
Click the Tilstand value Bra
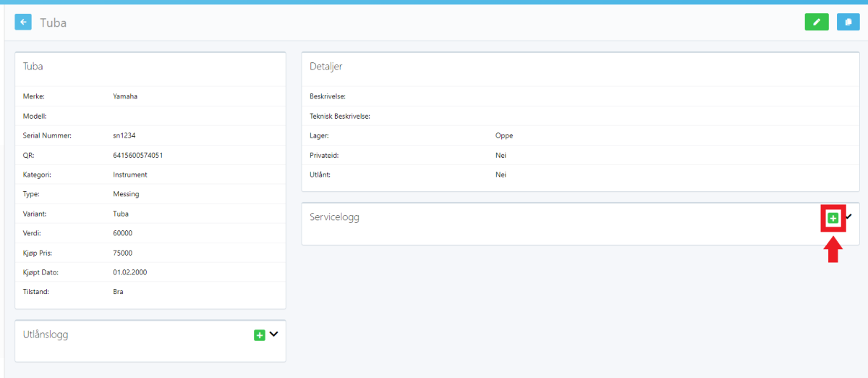point(119,292)
